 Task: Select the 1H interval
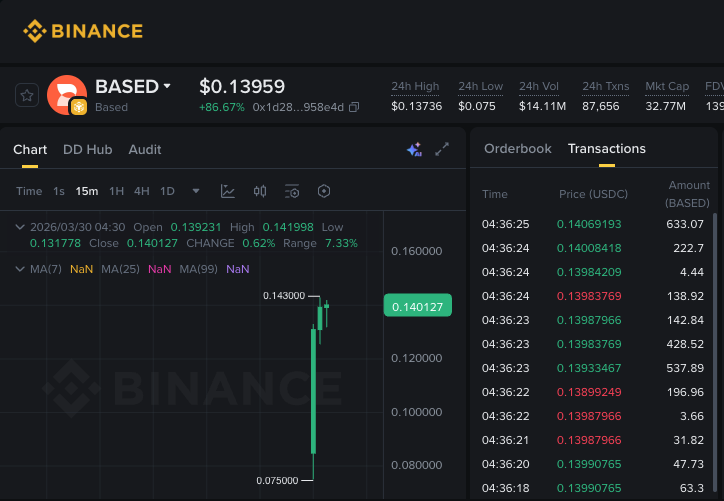(x=116, y=191)
